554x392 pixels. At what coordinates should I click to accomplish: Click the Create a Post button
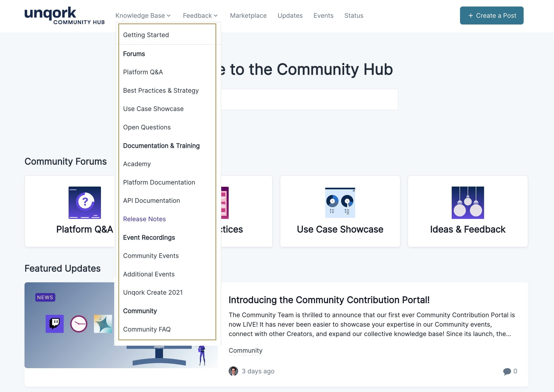(x=492, y=16)
